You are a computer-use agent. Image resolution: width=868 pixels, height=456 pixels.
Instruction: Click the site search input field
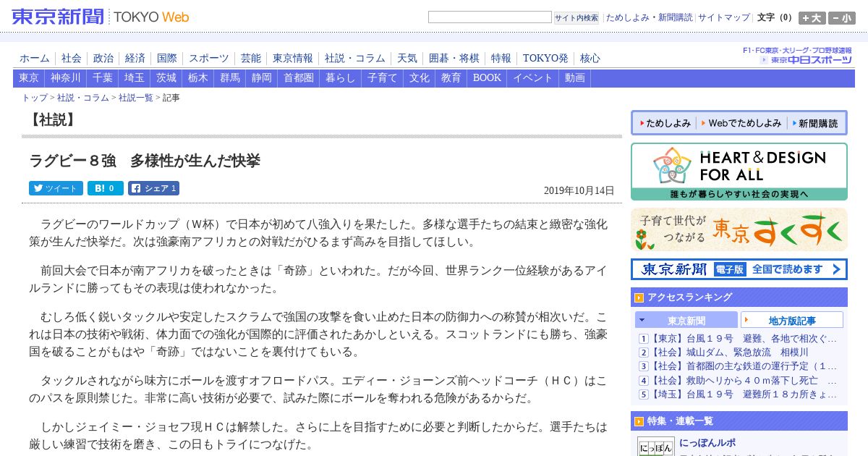[490, 17]
